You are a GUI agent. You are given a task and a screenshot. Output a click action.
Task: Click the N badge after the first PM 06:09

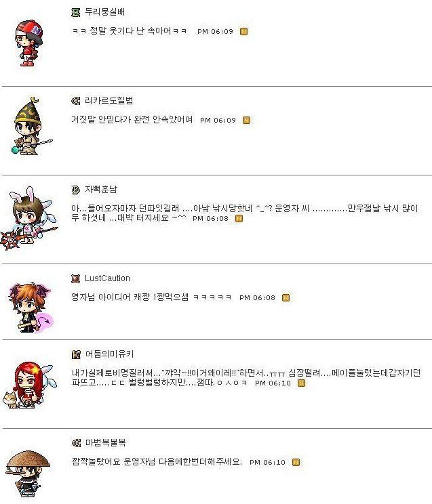[243, 31]
